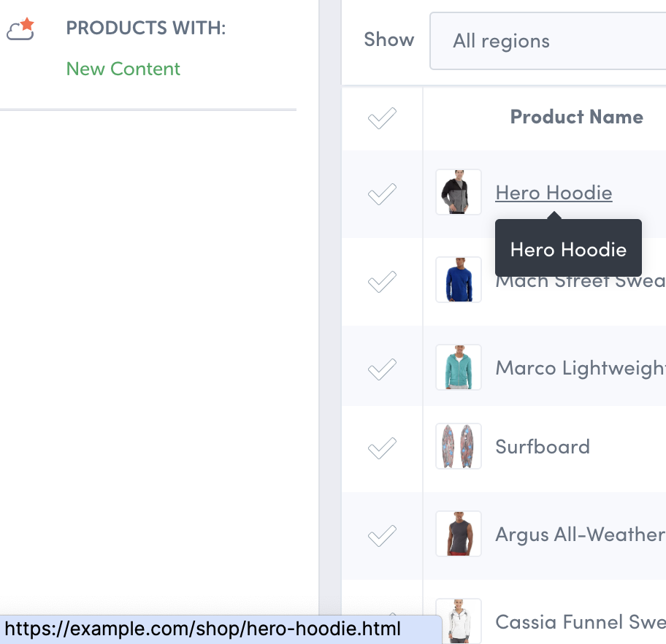Click the Argus tank product thumbnail
The image size is (666, 644).
tap(459, 534)
